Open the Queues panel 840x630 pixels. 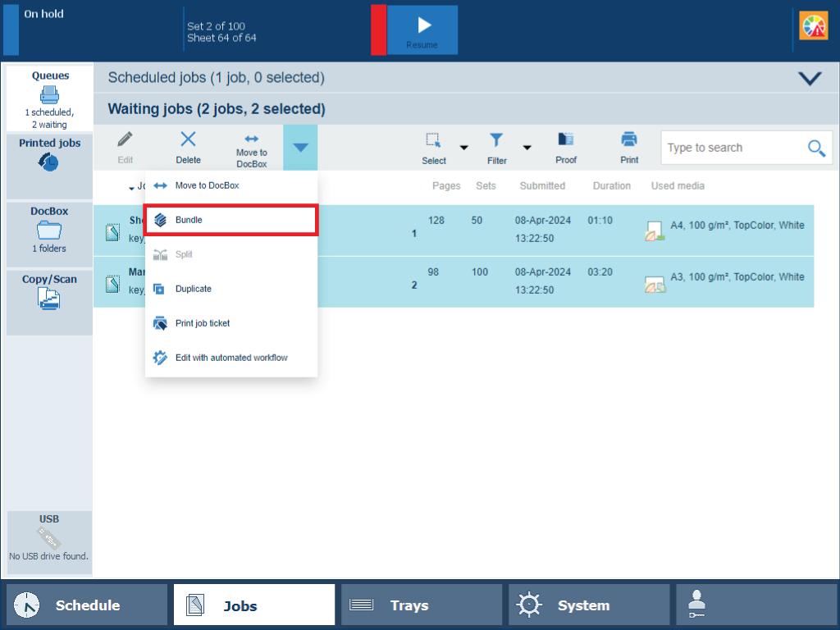[49, 98]
